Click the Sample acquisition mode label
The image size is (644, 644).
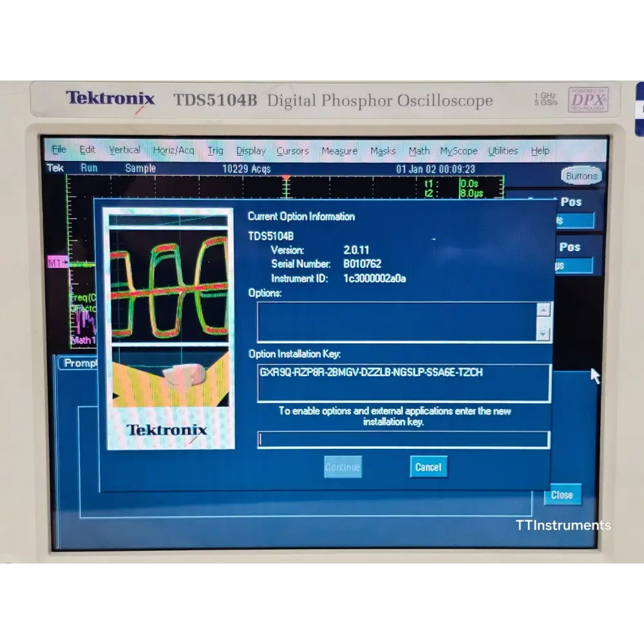140,168
